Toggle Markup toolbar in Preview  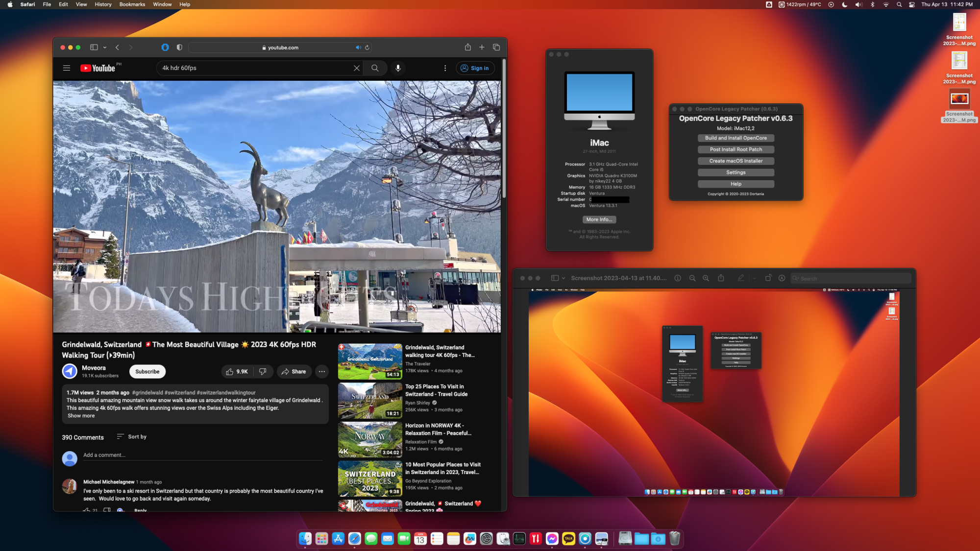tap(782, 278)
